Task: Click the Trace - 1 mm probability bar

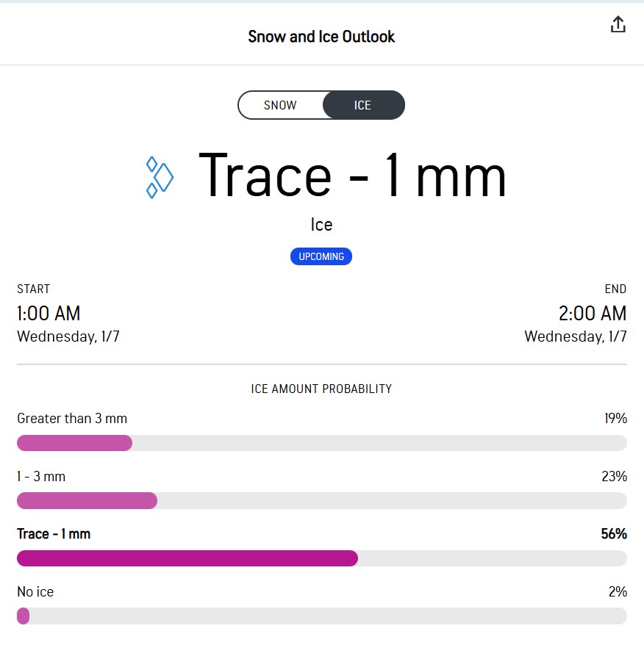Action: click(321, 558)
